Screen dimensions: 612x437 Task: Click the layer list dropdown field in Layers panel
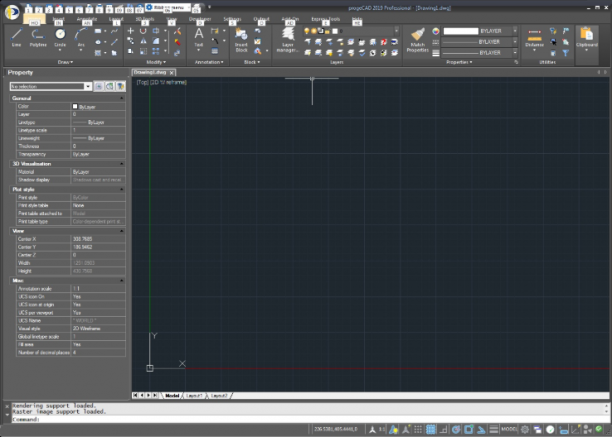pos(350,31)
